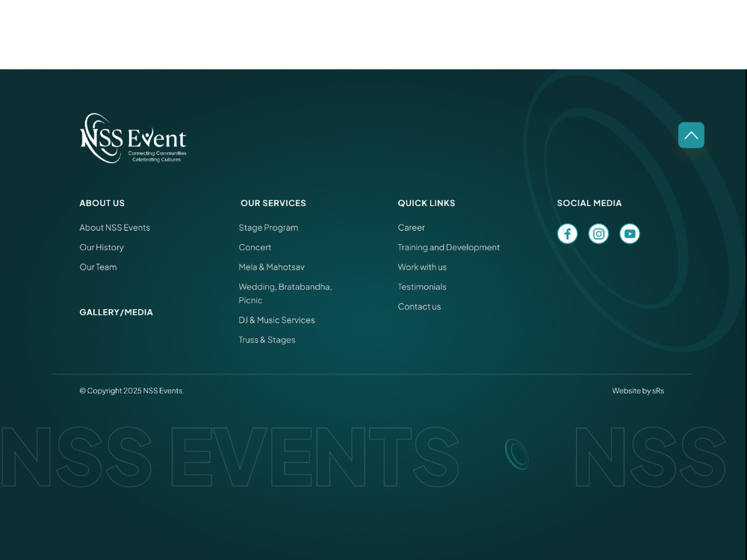
Task: Go to Our History page
Action: pos(102,248)
